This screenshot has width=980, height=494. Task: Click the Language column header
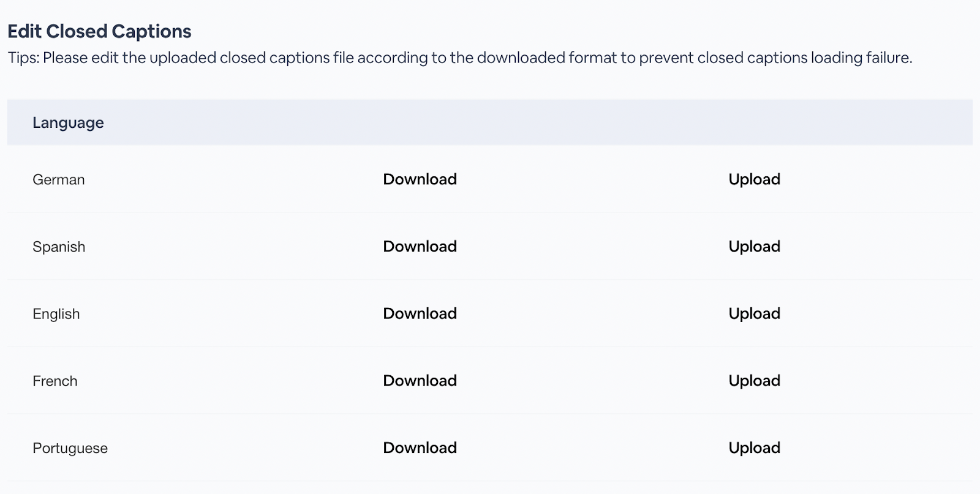click(x=68, y=123)
